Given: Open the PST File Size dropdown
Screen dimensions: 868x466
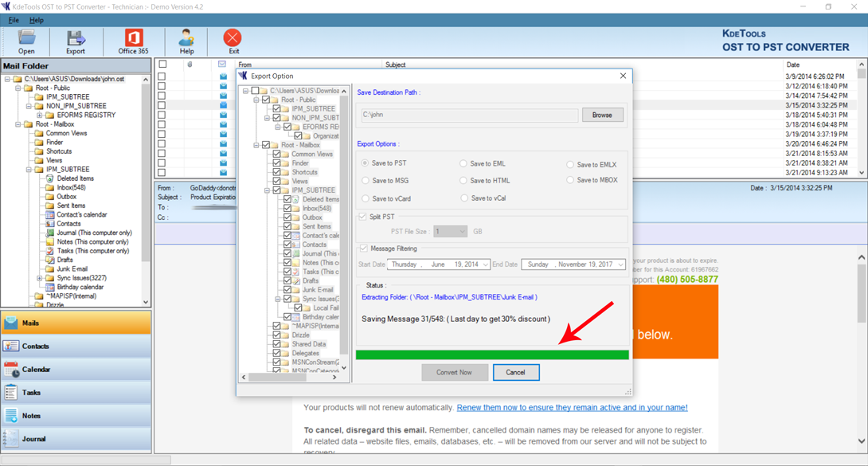Looking at the screenshot, I should (x=460, y=232).
